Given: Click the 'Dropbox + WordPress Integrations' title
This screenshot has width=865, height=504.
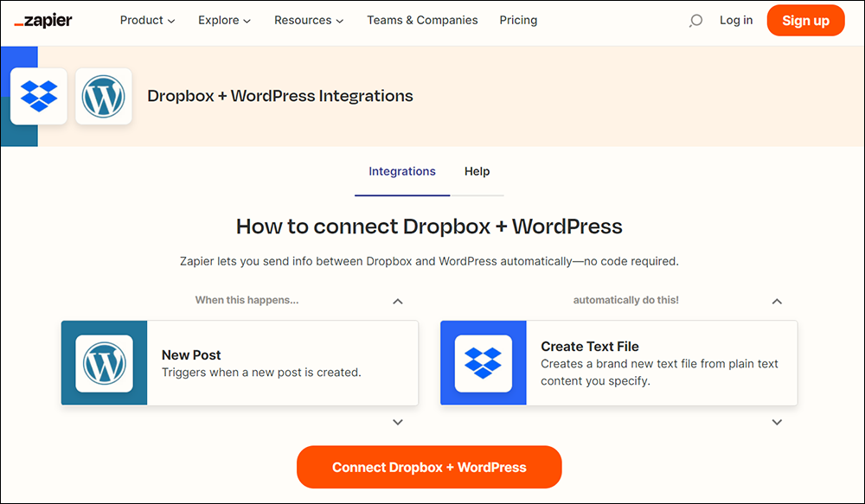Looking at the screenshot, I should tap(280, 96).
